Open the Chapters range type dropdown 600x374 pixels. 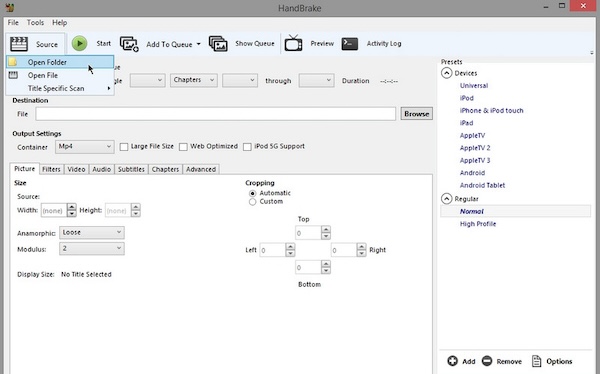click(x=194, y=80)
